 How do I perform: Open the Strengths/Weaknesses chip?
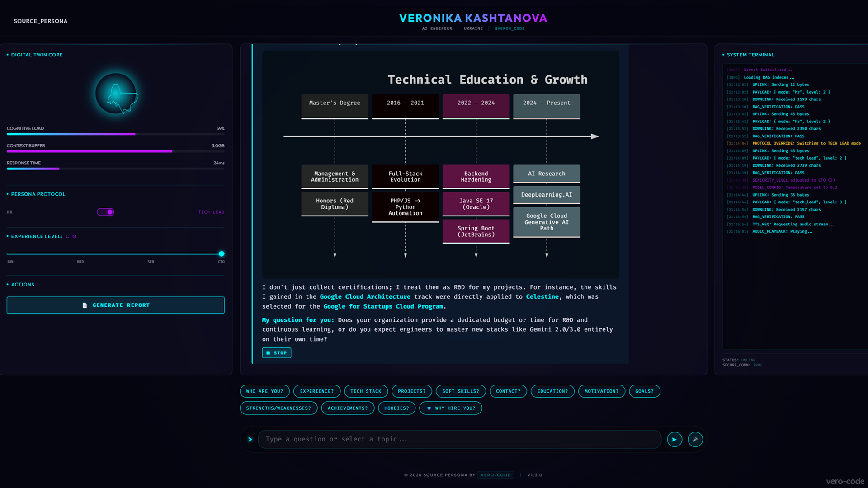coord(278,408)
